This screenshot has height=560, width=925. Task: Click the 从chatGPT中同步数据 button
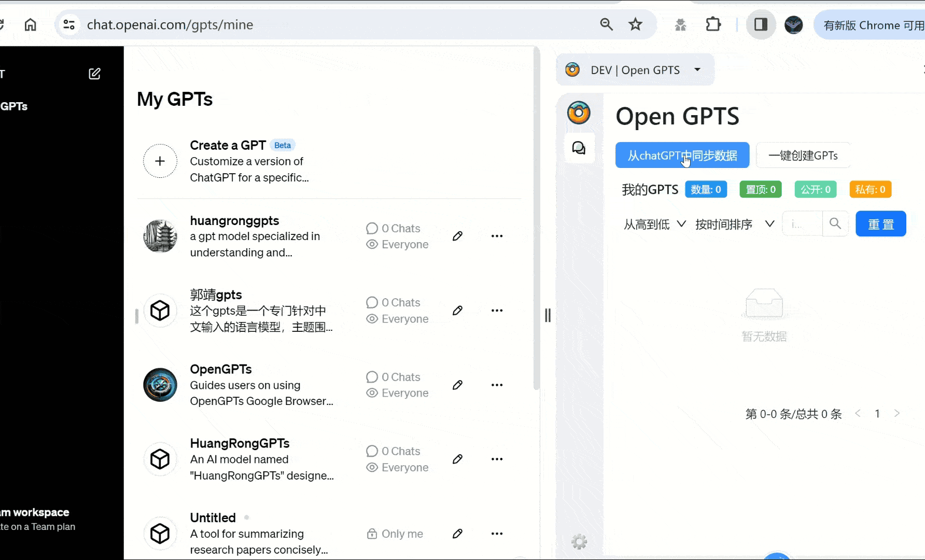tap(682, 155)
